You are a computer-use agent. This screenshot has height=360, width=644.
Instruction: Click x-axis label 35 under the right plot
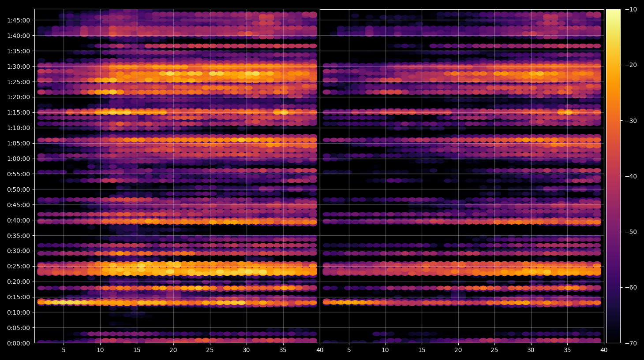[568, 350]
